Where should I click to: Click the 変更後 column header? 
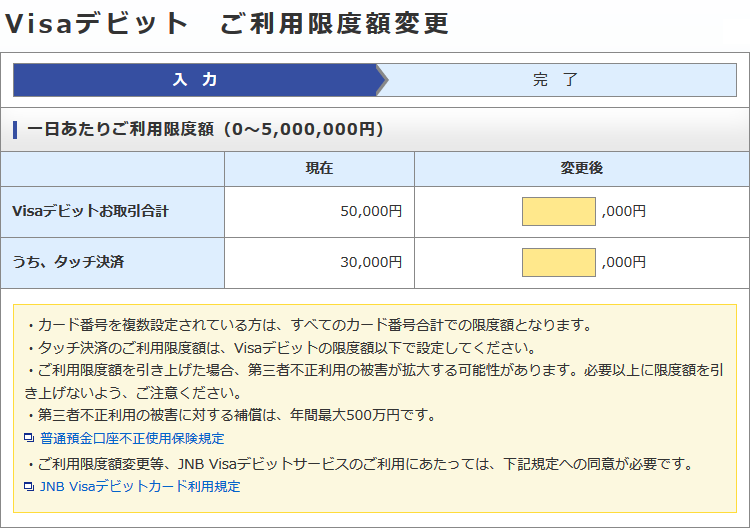pos(581,169)
